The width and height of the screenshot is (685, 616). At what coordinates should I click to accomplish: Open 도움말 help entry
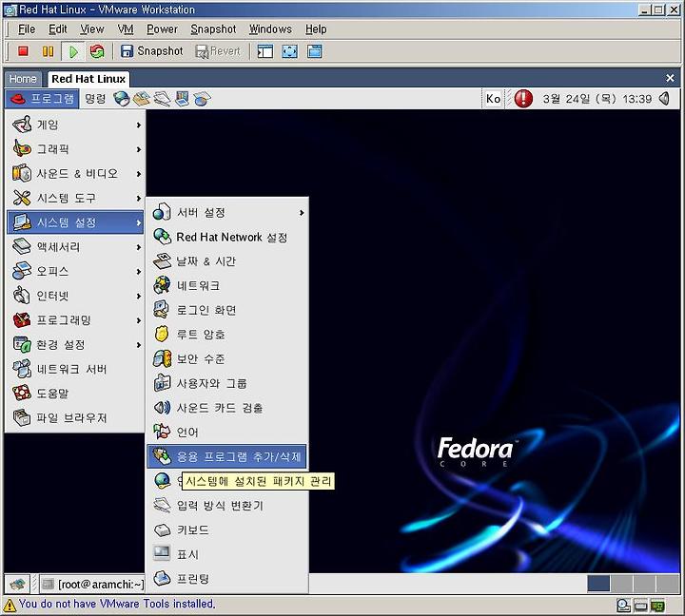coord(75,394)
